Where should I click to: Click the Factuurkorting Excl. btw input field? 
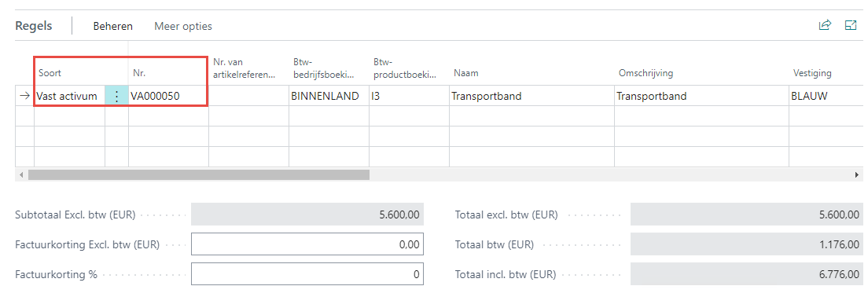pyautogui.click(x=307, y=244)
